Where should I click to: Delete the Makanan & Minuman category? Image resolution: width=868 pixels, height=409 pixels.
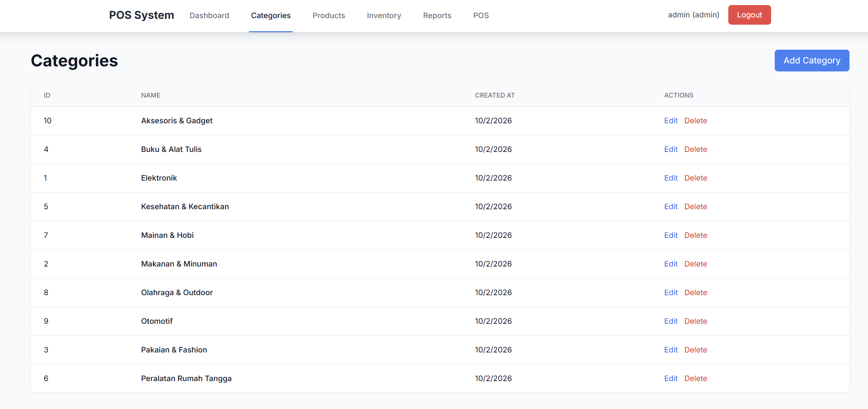696,264
